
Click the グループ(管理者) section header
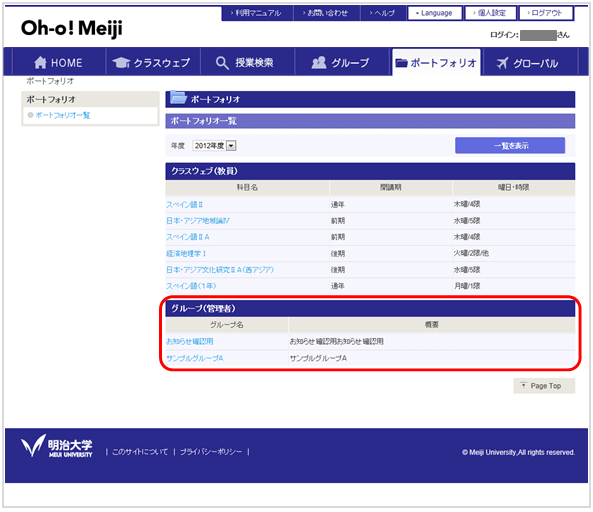click(370, 309)
